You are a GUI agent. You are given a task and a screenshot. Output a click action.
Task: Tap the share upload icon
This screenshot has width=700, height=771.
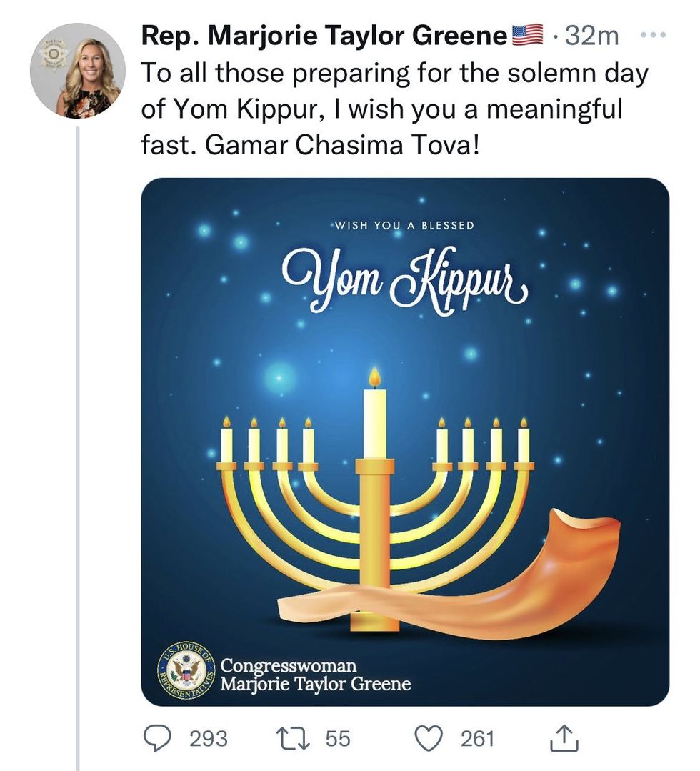(564, 737)
